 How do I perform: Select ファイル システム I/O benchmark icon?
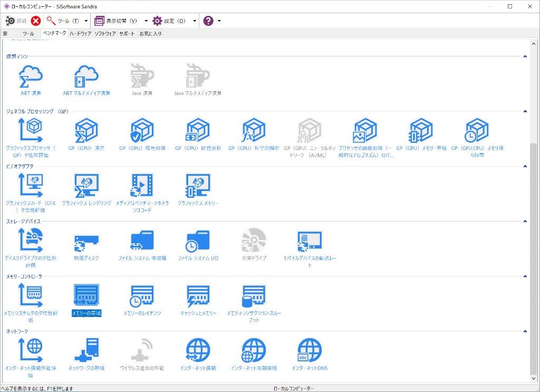198,242
